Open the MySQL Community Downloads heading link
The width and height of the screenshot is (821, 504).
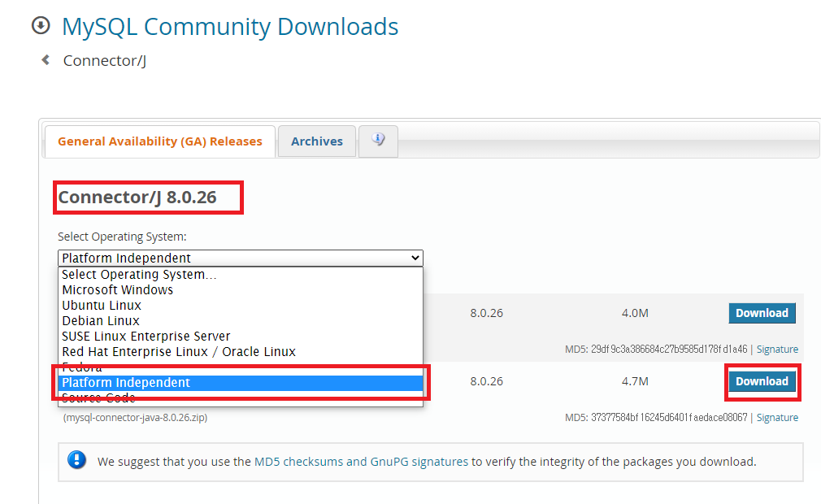point(230,27)
